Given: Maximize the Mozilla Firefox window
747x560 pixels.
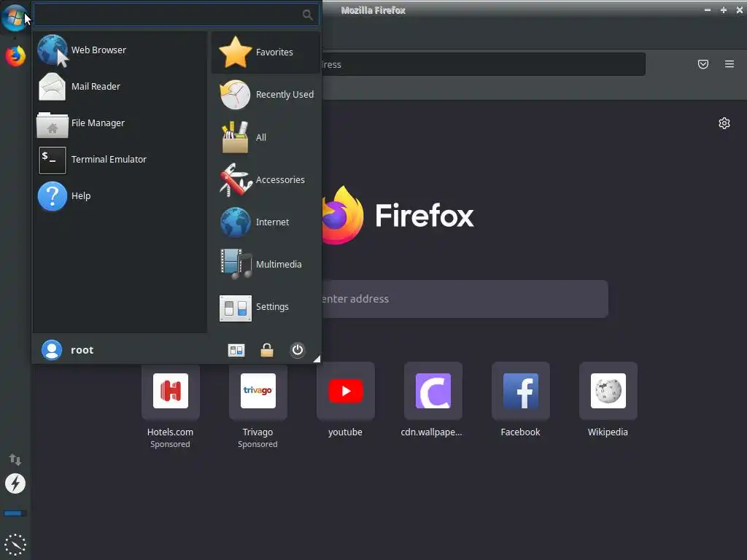Looking at the screenshot, I should pyautogui.click(x=724, y=10).
